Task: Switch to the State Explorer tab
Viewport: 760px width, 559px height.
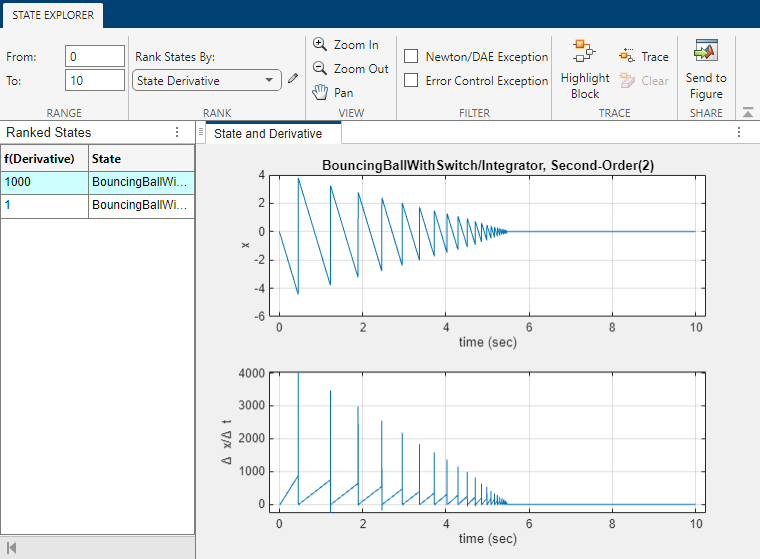Action: (51, 15)
